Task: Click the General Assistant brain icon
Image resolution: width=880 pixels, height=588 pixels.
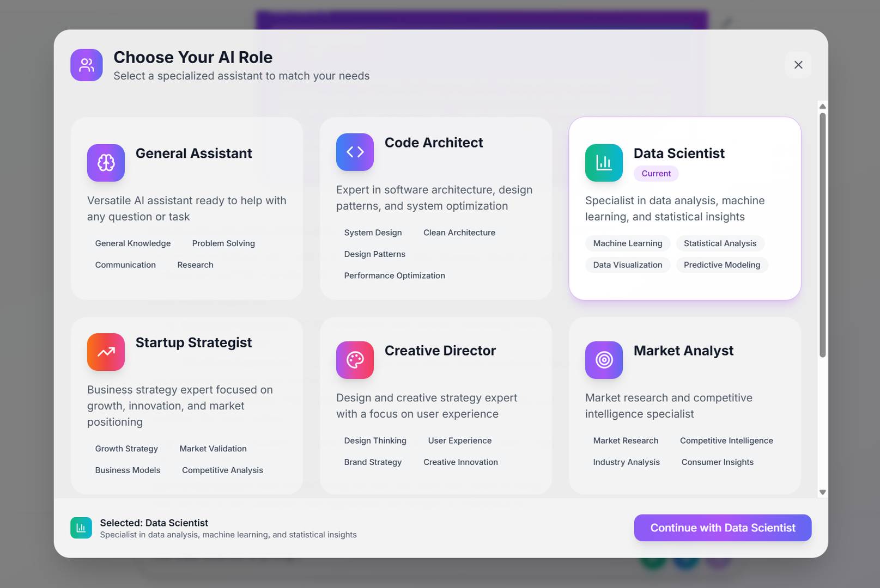Action: (106, 163)
